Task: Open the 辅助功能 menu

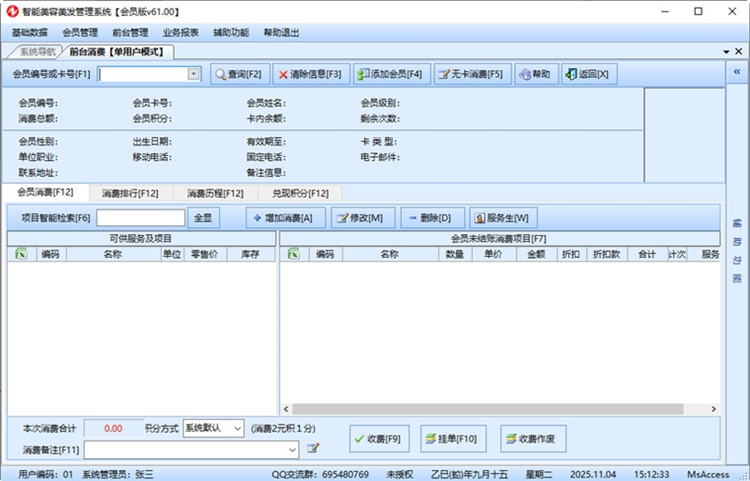Action: point(231,33)
